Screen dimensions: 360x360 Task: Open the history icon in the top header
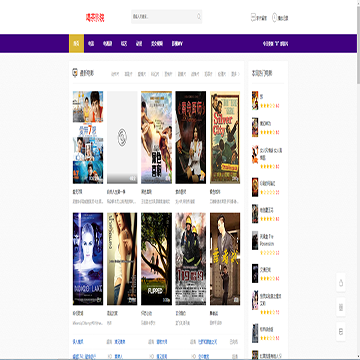pos(253,17)
